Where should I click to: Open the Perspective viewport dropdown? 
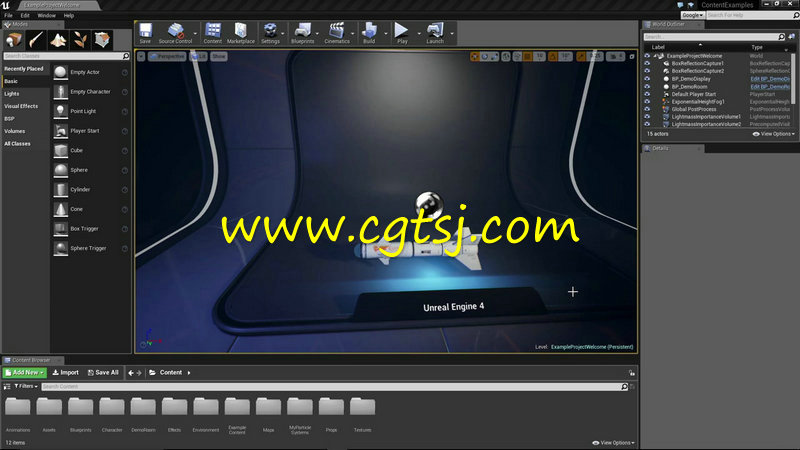coord(167,57)
